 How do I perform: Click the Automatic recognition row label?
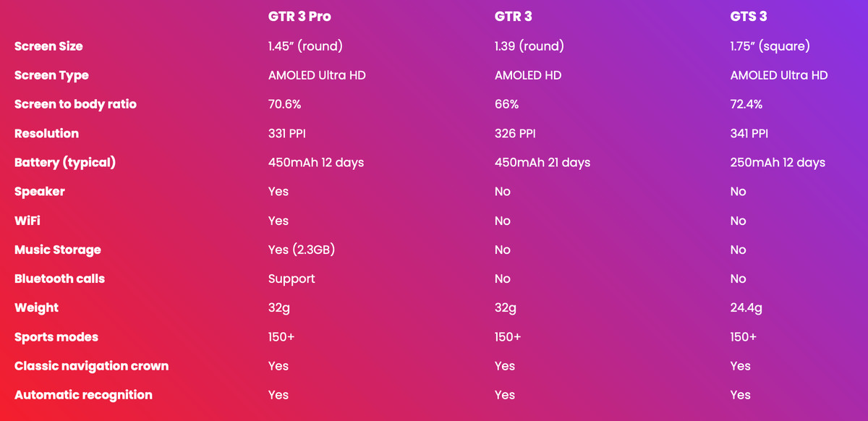[83, 395]
